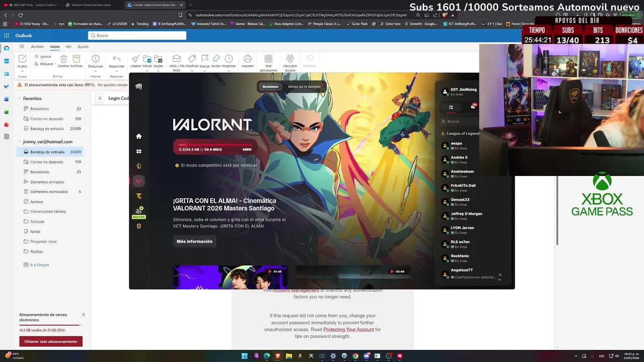Open Outlook To Do checkmark in app rail

[x=7, y=86]
